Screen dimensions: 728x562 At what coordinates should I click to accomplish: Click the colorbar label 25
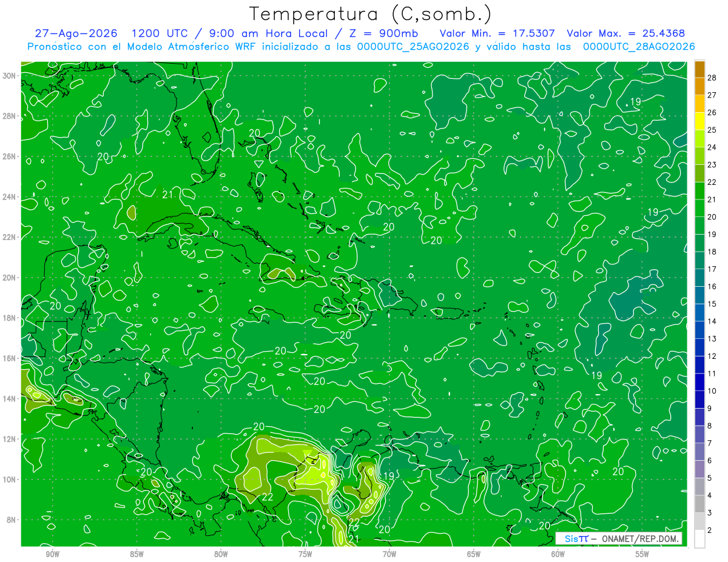[x=712, y=130]
